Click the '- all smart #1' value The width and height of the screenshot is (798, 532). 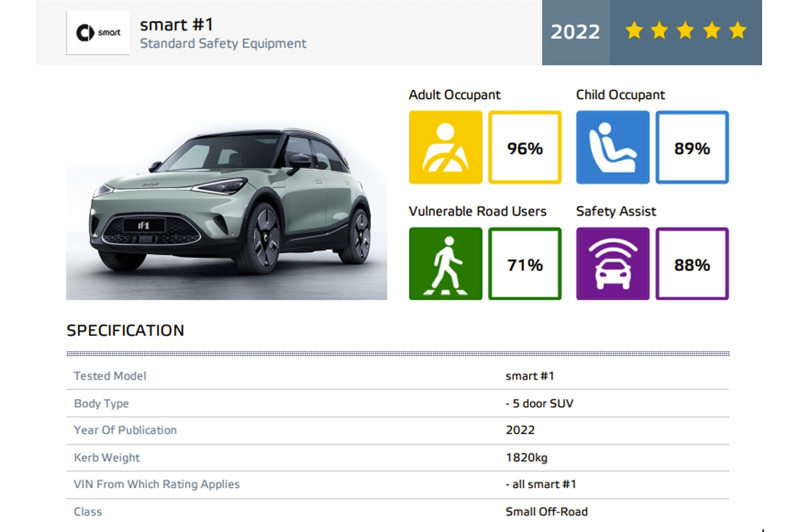(x=541, y=484)
